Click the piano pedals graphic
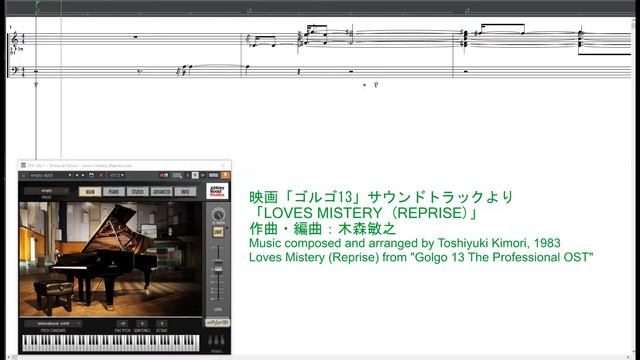The image size is (640, 360). tap(216, 340)
